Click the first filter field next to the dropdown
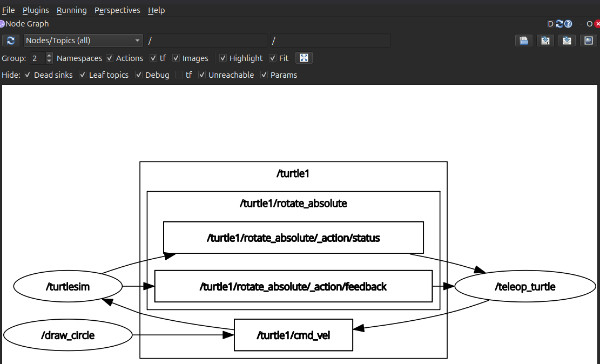 [x=207, y=41]
